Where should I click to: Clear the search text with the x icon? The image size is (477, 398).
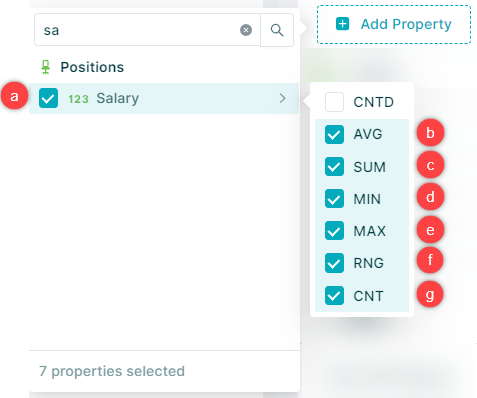point(246,30)
